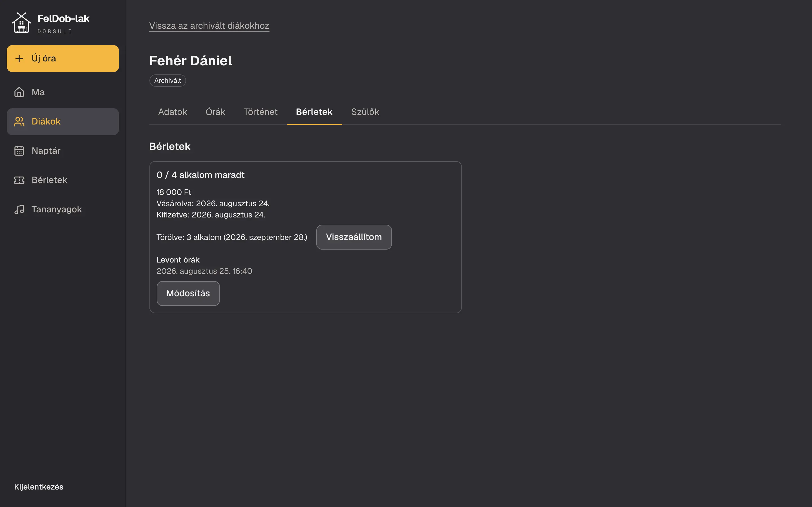Select the Bérletek tab
Image resolution: width=812 pixels, height=507 pixels.
[314, 112]
